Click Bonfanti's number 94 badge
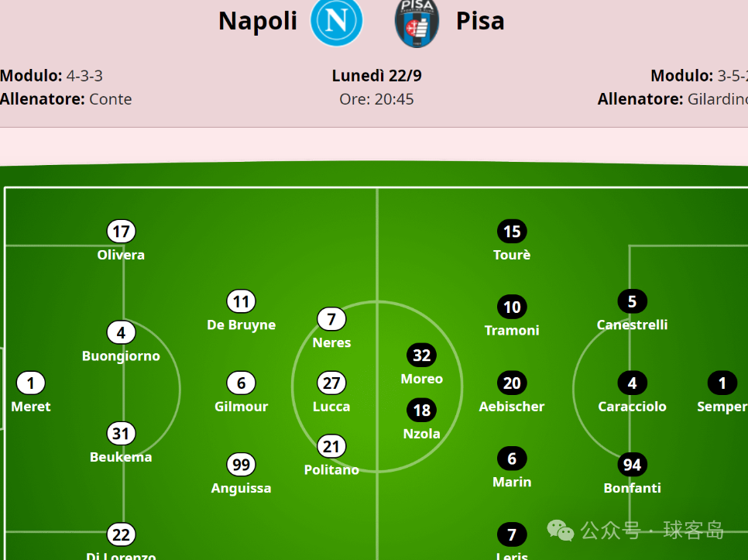 click(x=632, y=465)
